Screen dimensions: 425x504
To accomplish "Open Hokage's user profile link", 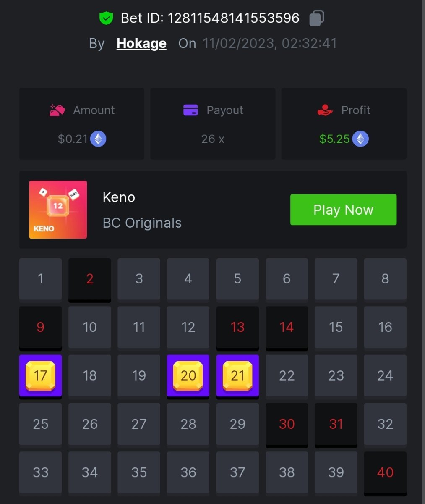I will point(141,43).
